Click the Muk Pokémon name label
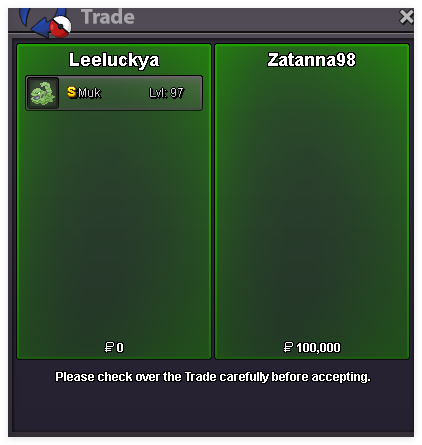Image resolution: width=422 pixels, height=445 pixels. 89,93
